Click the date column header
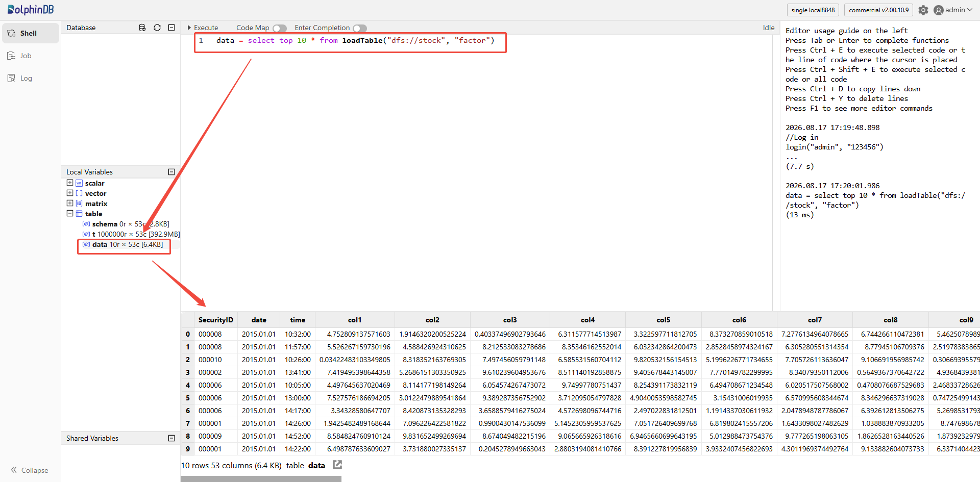The image size is (980, 482). (259, 320)
